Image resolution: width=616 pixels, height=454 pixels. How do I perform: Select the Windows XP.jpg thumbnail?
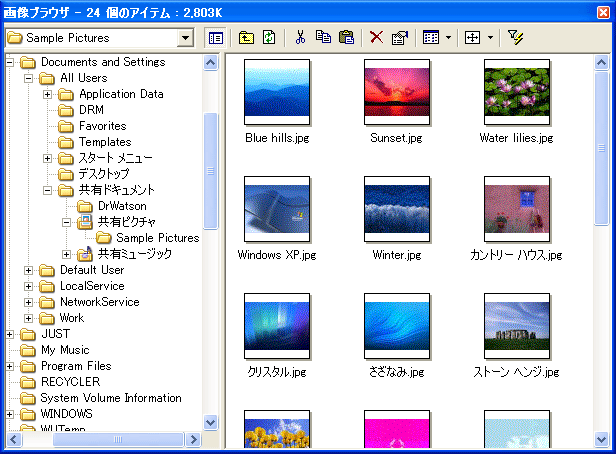277,209
